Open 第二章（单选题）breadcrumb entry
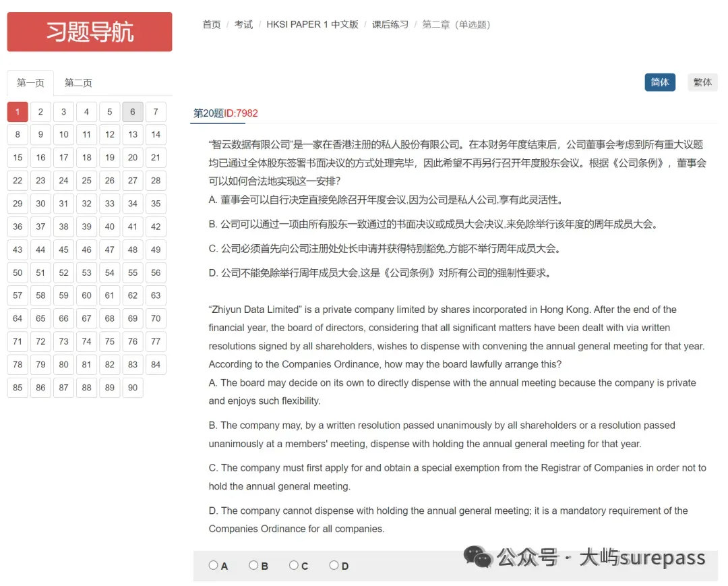 (454, 24)
